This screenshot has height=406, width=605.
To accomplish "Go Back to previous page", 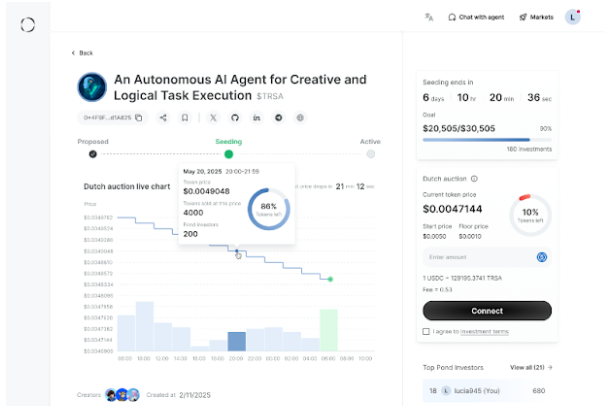I will [x=82, y=53].
